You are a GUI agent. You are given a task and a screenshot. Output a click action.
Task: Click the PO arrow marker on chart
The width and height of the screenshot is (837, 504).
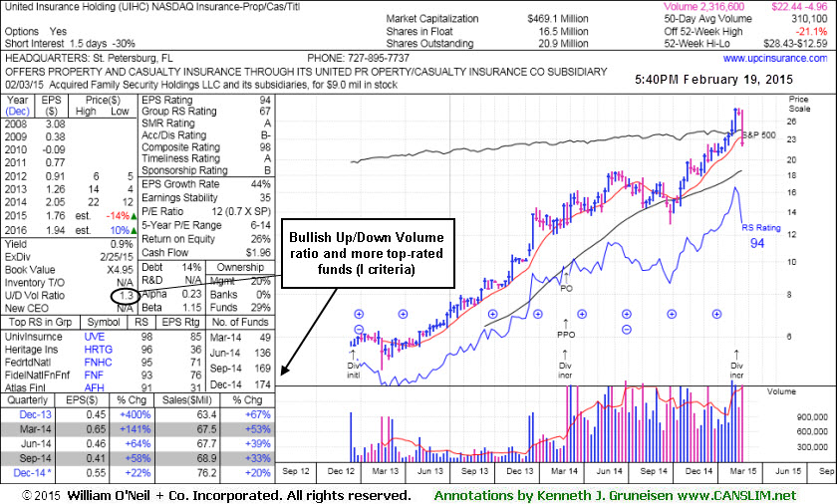[x=566, y=281]
